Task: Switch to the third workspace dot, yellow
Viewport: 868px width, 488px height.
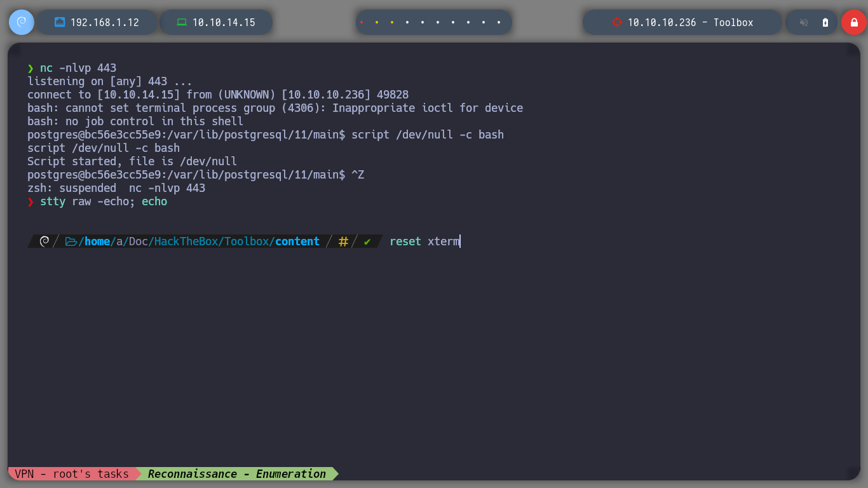Action: point(392,22)
